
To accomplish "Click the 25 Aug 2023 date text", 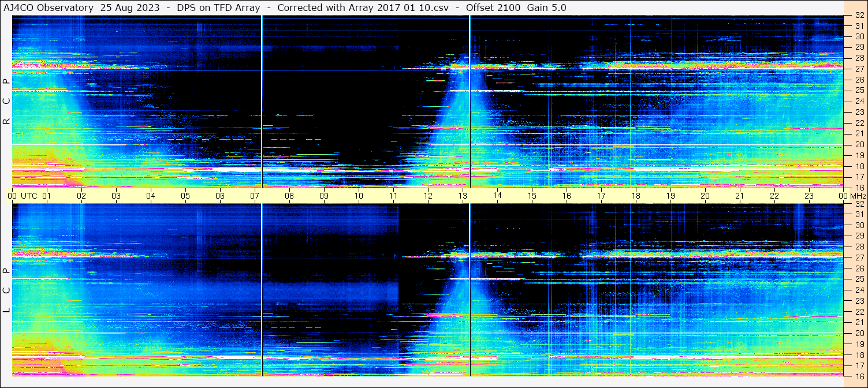I will point(130,8).
